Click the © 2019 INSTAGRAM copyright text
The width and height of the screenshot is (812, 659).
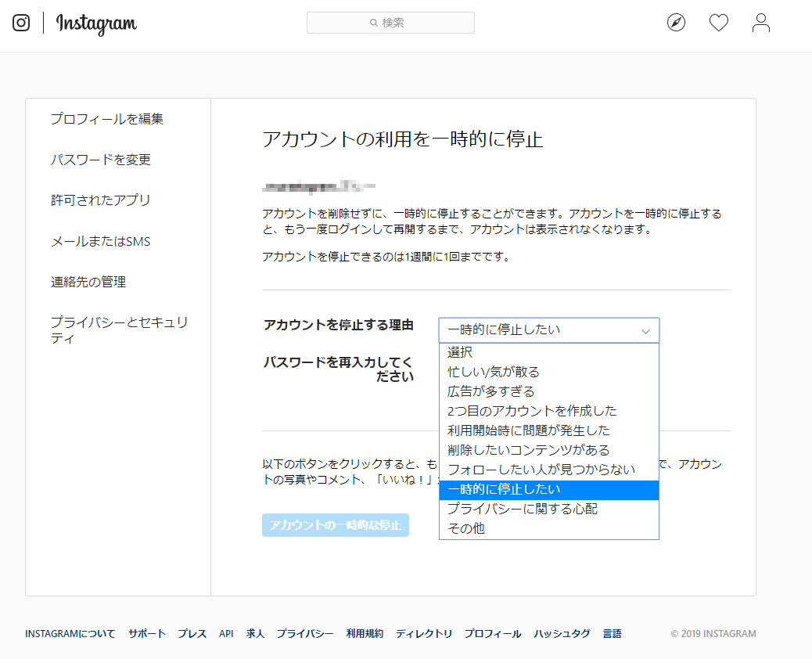[x=713, y=634]
